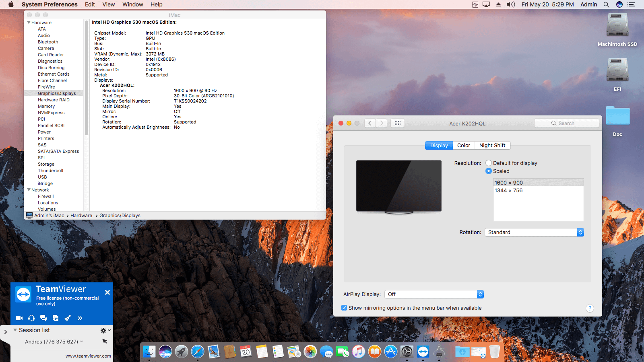Open TeamViewer whiteboard brush tool
644x362 pixels.
(x=68, y=318)
